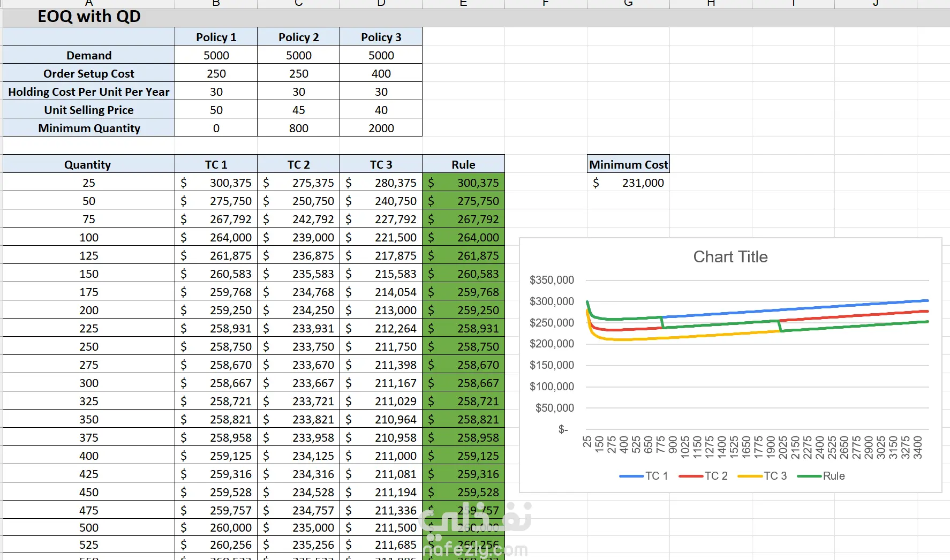Select column B header
The height and width of the screenshot is (560, 950).
[x=216, y=3]
